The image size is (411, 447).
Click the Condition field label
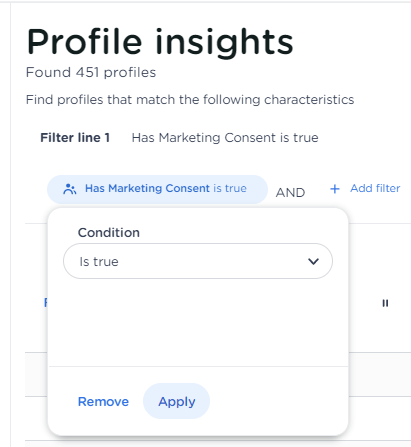109,233
